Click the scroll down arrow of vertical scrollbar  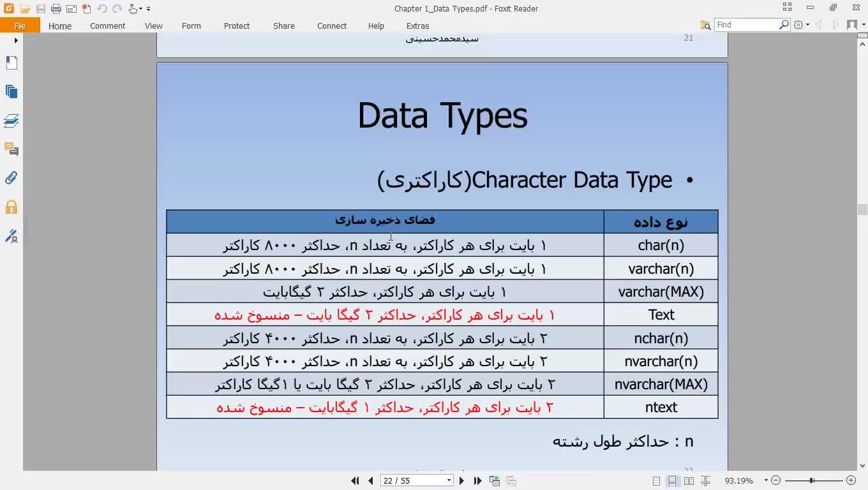[x=862, y=466]
